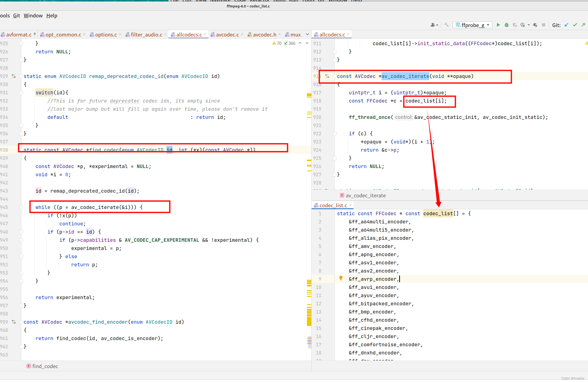
Task: Click the gutter navigation icon at line 959
Action: coord(14,322)
